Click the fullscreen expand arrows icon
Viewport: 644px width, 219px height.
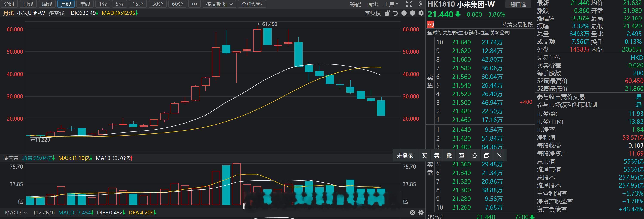click(409, 4)
